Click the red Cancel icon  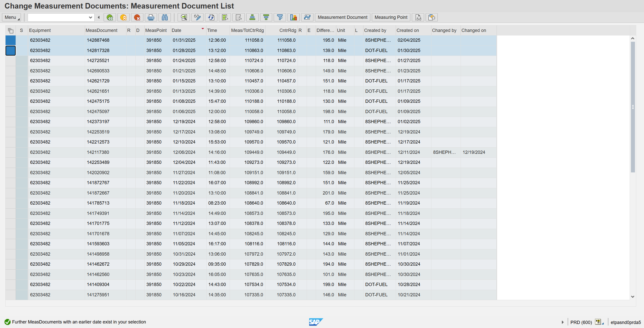(137, 17)
